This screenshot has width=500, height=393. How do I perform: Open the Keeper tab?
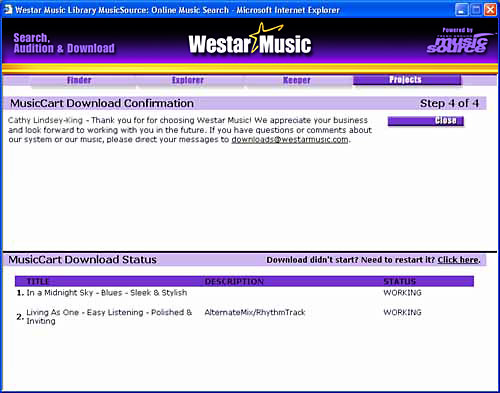(x=297, y=80)
